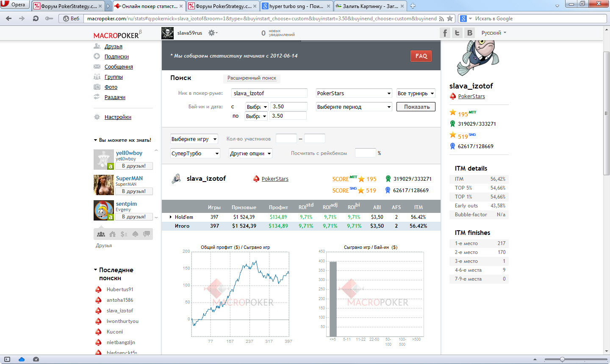610x364 pixels.
Task: Toggle the panel icon in status bar
Action: click(x=7, y=359)
